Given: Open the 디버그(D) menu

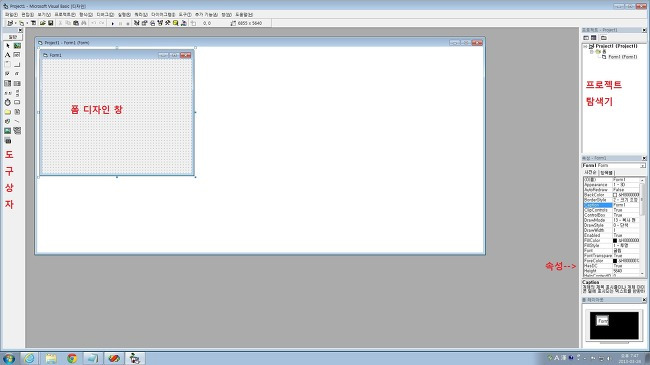Looking at the screenshot, I should [105, 15].
